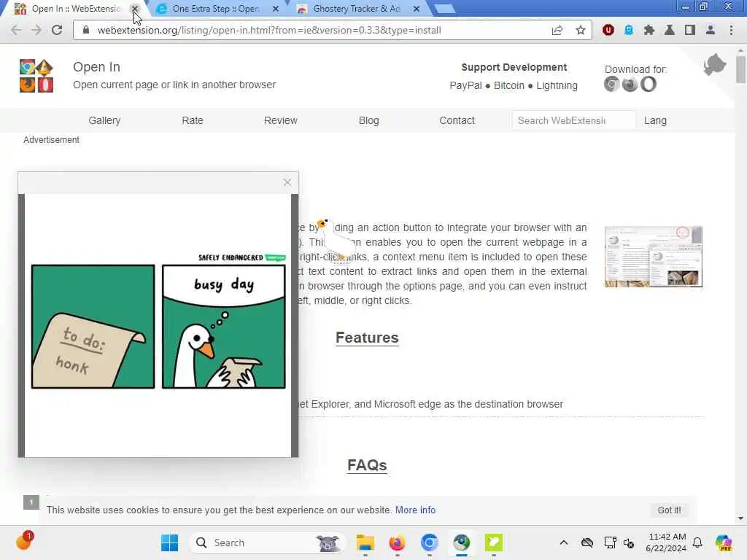Image resolution: width=747 pixels, height=560 pixels.
Task: Open the Gallery menu item
Action: point(104,120)
